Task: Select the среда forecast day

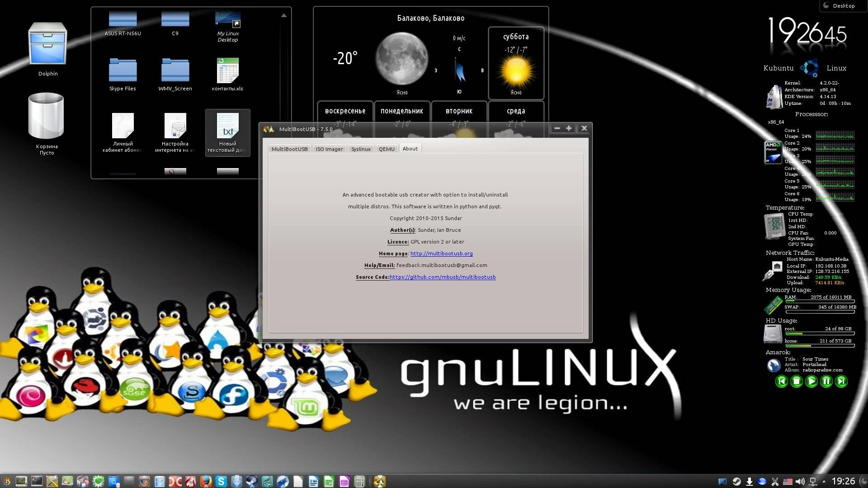Action: (x=516, y=112)
